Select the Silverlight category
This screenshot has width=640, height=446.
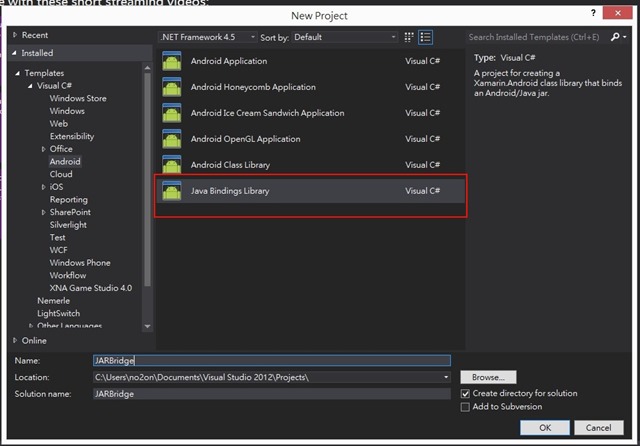(x=68, y=225)
